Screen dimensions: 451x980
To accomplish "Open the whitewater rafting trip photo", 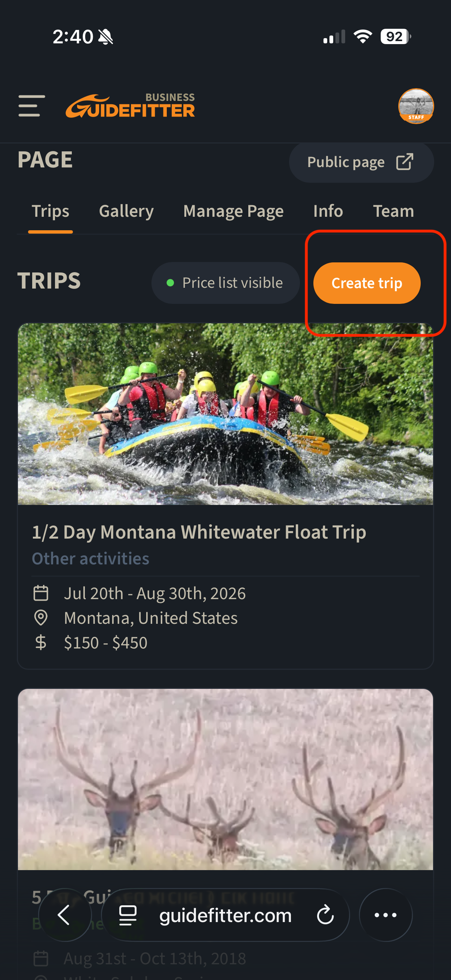I will (x=225, y=414).
